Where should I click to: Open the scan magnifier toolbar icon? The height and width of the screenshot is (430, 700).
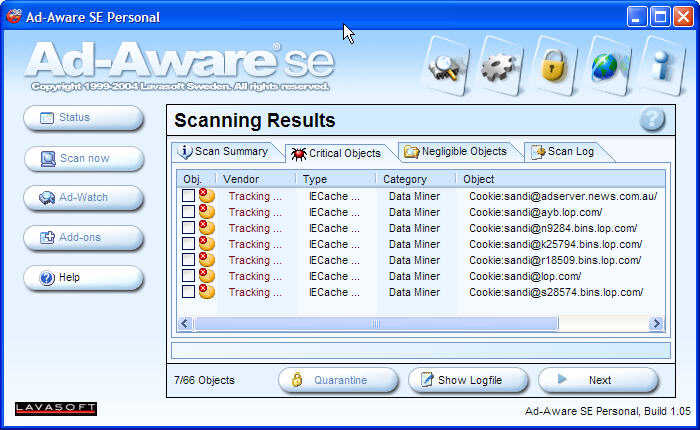coord(445,66)
